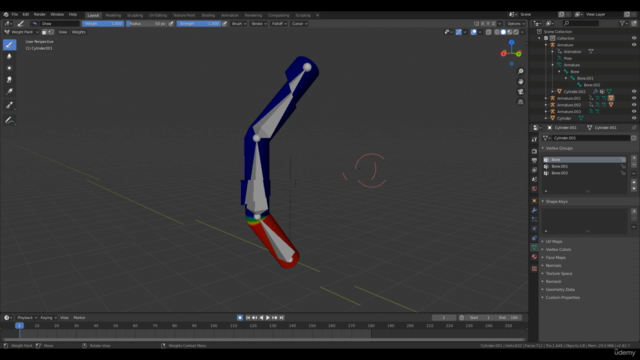Open the Brush settings dropdown
The width and height of the screenshot is (640, 360).
tap(239, 24)
